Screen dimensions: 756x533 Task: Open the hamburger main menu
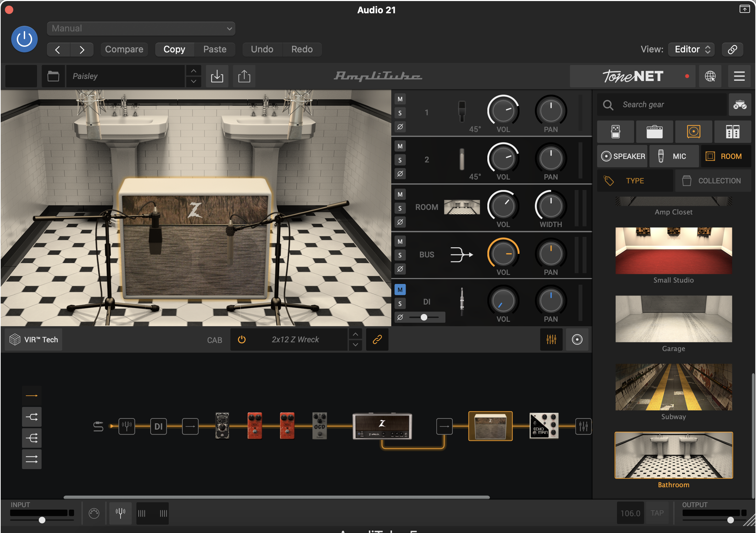pyautogui.click(x=739, y=76)
